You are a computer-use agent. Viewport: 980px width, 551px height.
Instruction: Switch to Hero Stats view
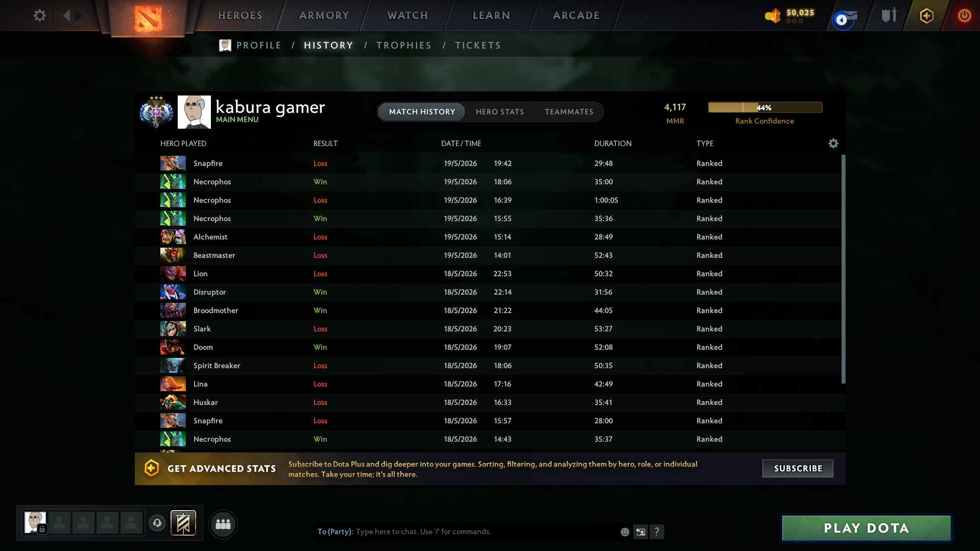click(500, 112)
